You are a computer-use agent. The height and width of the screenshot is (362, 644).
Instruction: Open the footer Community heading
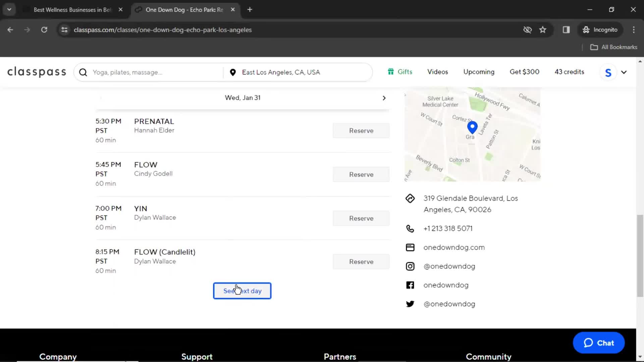pos(488,357)
